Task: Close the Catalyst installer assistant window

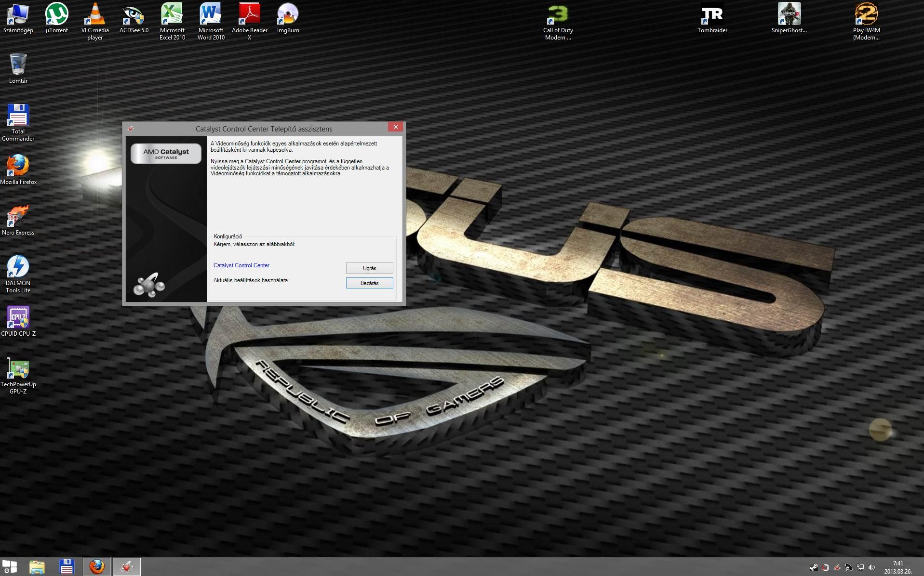Action: click(396, 127)
